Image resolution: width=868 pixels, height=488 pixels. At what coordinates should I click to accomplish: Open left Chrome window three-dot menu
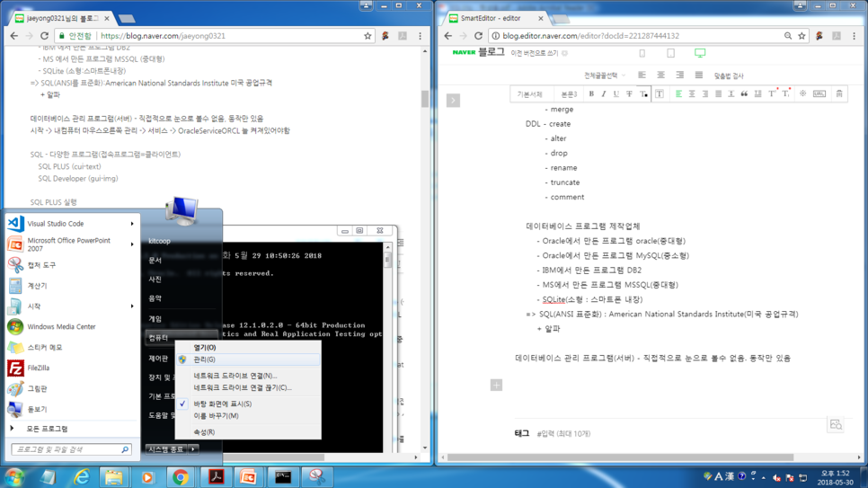[x=421, y=36]
